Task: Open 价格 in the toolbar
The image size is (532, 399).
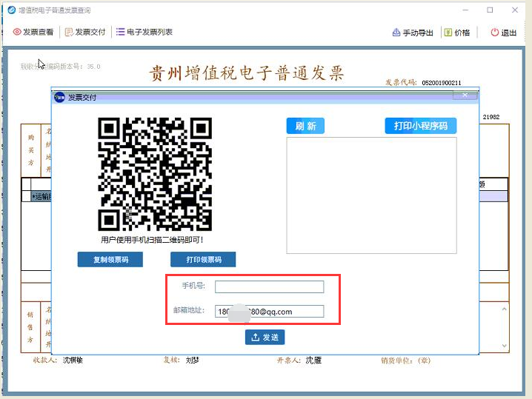Action: (457, 33)
